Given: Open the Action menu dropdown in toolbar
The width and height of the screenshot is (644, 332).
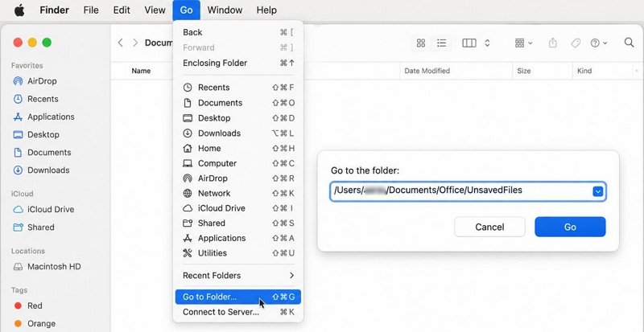Looking at the screenshot, I should tap(598, 43).
